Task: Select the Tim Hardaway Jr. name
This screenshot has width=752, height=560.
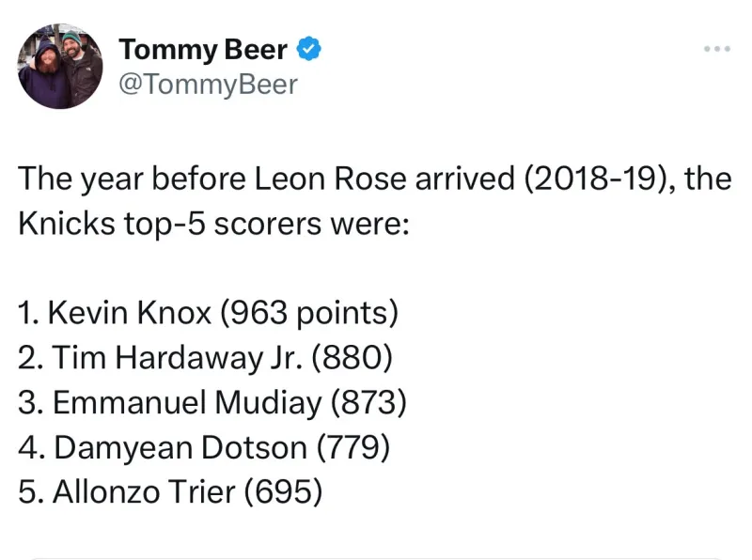Action: coord(178,358)
